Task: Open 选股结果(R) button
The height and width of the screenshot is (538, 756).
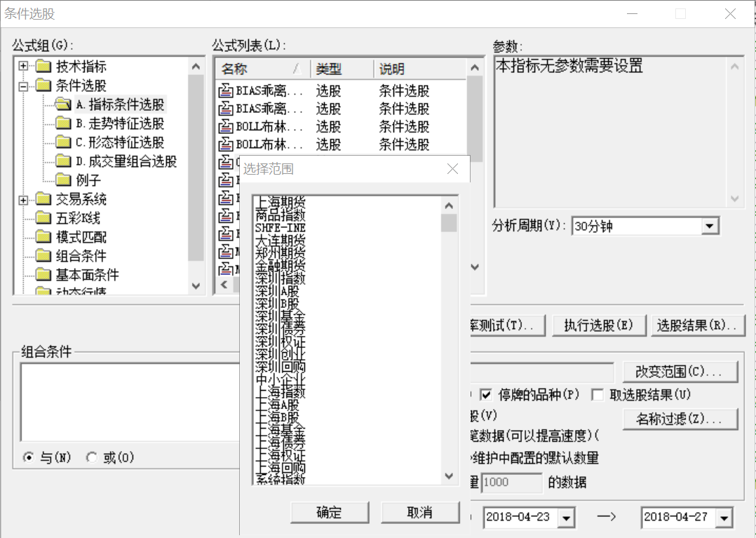Action: point(697,325)
